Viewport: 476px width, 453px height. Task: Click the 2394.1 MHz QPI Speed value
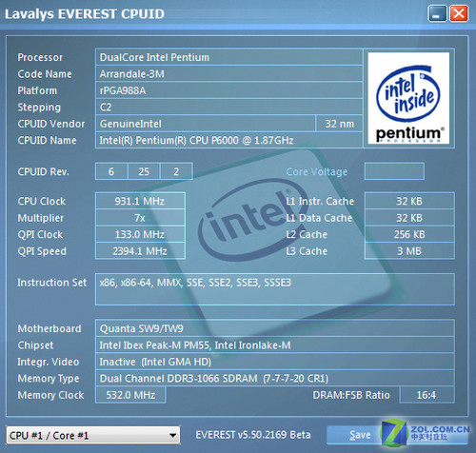140,251
